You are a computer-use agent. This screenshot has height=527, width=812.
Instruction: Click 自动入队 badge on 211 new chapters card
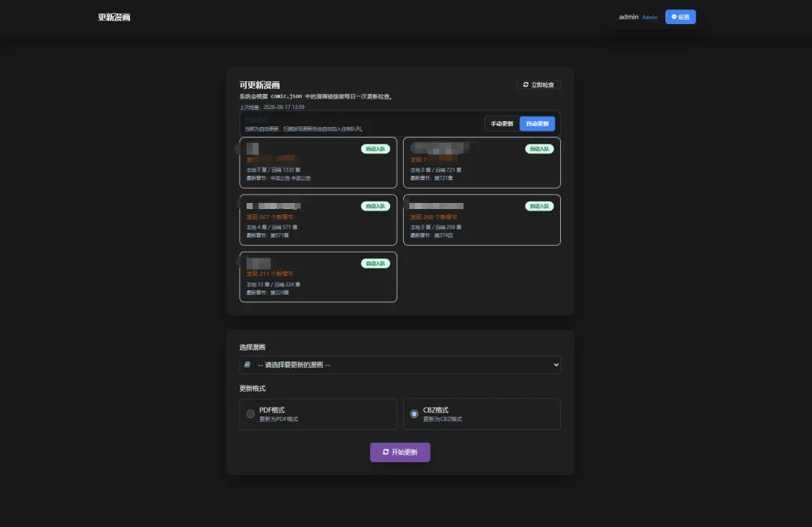coord(375,263)
